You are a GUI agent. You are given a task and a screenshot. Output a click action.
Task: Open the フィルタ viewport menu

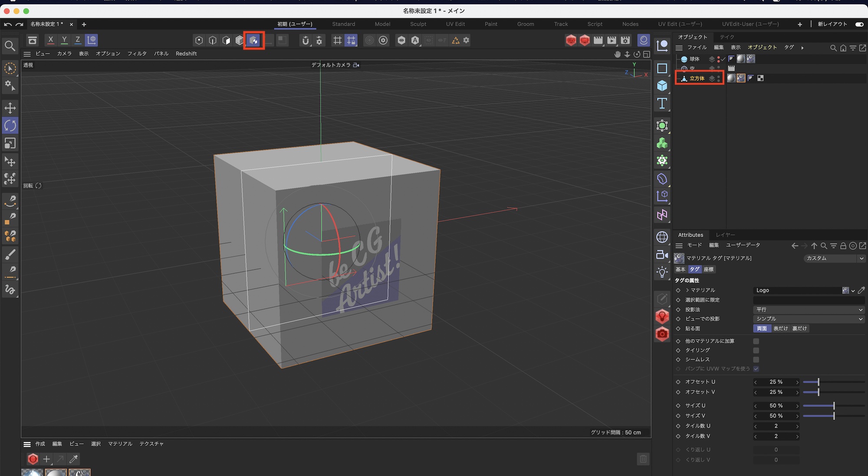coord(137,54)
